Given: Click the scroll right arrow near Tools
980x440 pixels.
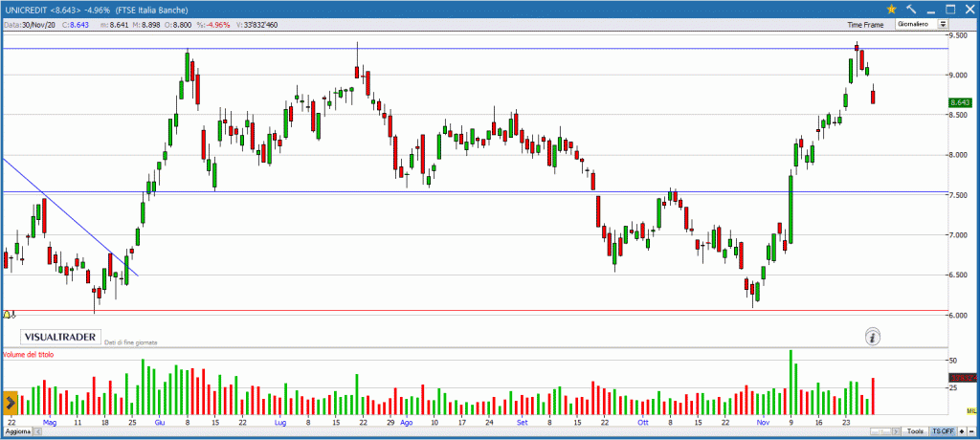Looking at the screenshot, I should pos(896,432).
